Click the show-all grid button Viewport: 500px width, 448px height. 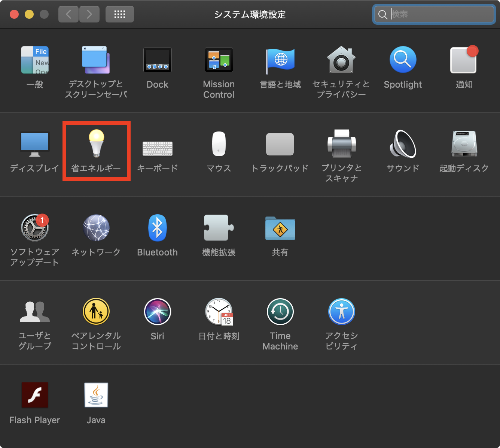pos(120,14)
